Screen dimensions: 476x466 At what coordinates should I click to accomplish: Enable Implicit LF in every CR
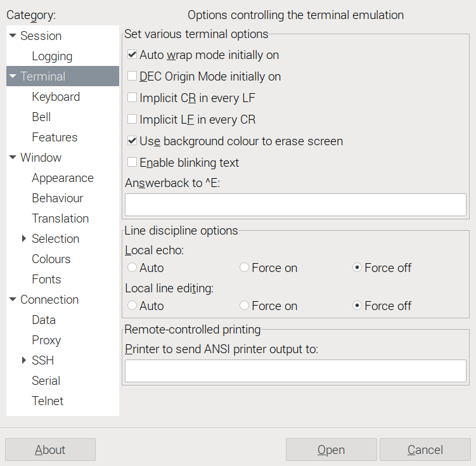pos(132,119)
